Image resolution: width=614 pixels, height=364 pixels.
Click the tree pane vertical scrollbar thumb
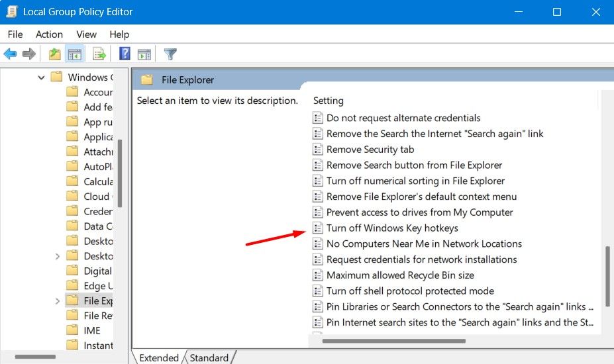pos(120,173)
